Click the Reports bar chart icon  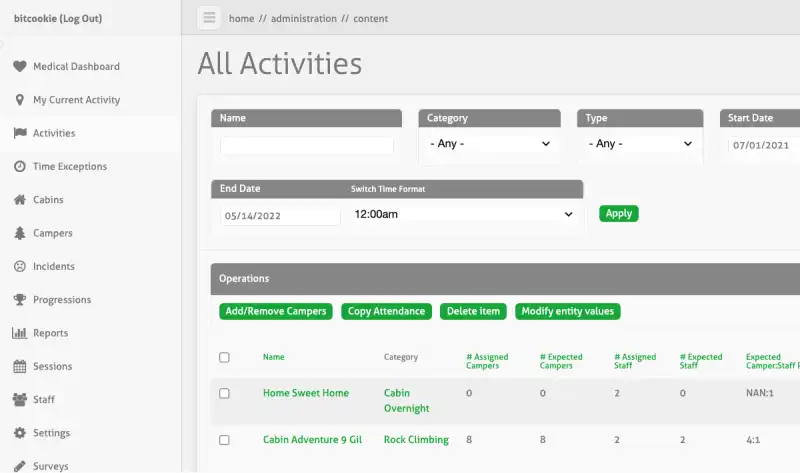(x=19, y=333)
